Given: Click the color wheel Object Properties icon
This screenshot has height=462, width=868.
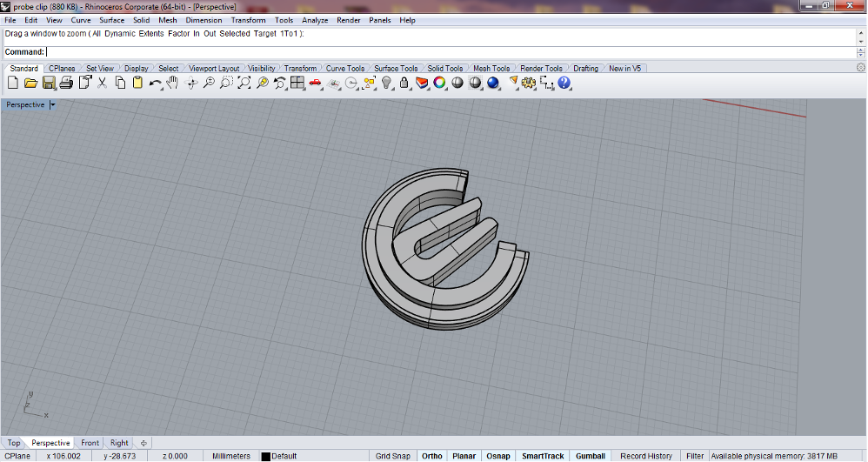Looking at the screenshot, I should [x=439, y=84].
